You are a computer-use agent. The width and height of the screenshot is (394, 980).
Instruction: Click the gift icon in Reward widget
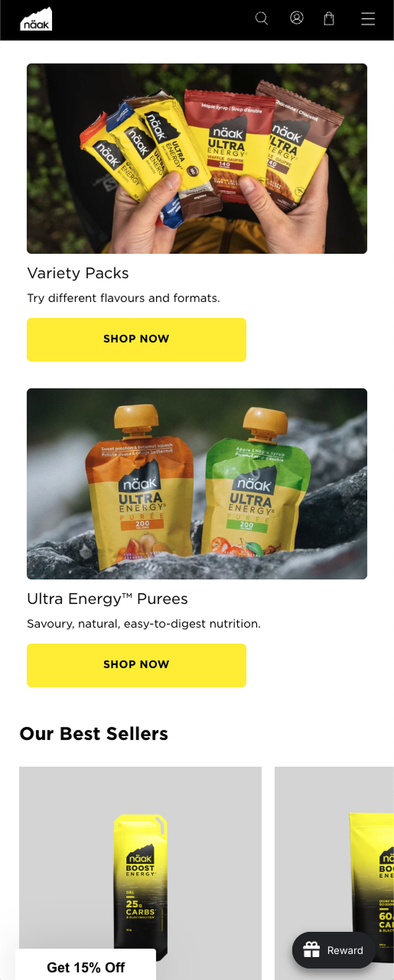[311, 950]
